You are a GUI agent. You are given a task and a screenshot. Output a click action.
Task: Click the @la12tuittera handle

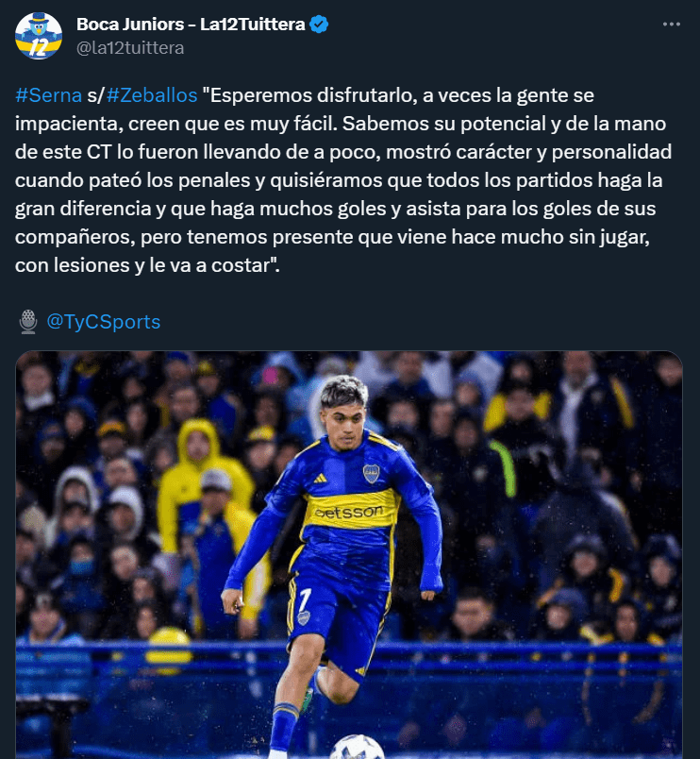pos(130,48)
